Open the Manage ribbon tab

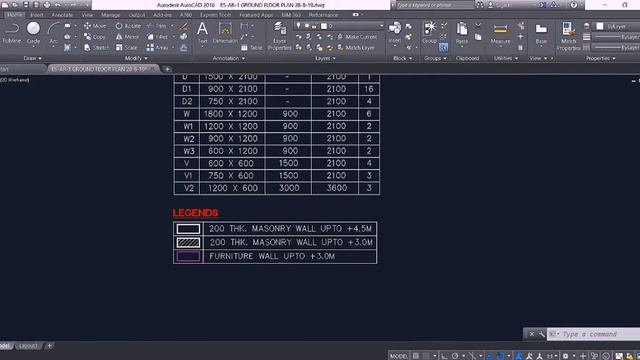(111, 15)
